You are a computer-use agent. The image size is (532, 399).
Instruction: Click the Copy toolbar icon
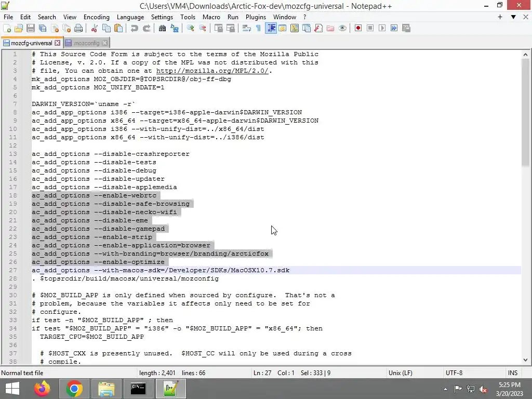pos(107,28)
